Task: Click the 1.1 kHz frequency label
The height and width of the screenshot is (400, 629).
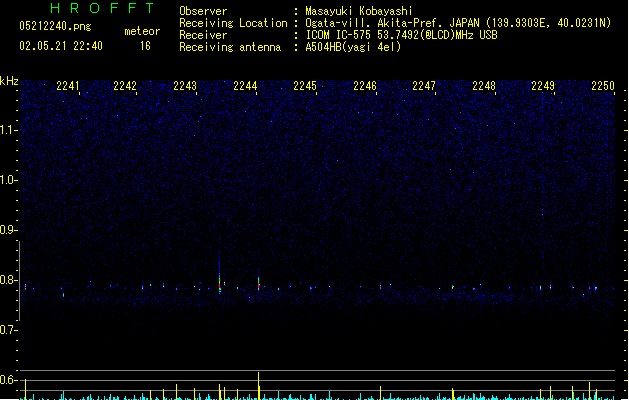Action: click(x=8, y=130)
